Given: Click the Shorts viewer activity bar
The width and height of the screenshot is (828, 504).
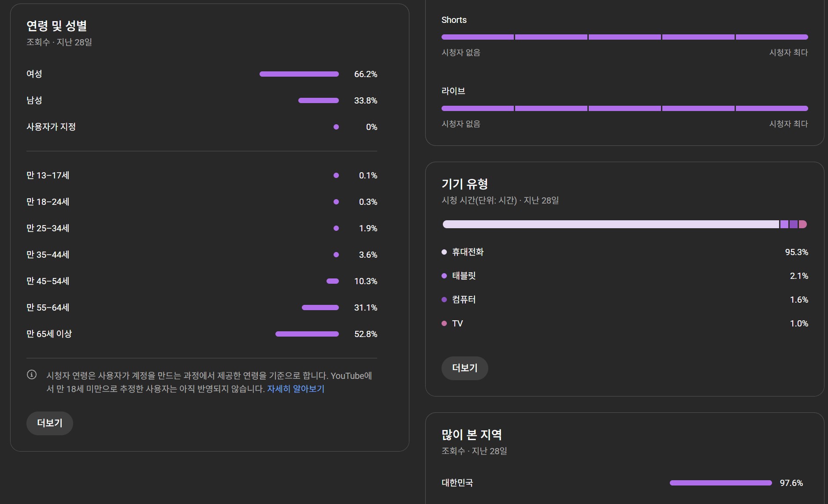Looking at the screenshot, I should [x=624, y=37].
